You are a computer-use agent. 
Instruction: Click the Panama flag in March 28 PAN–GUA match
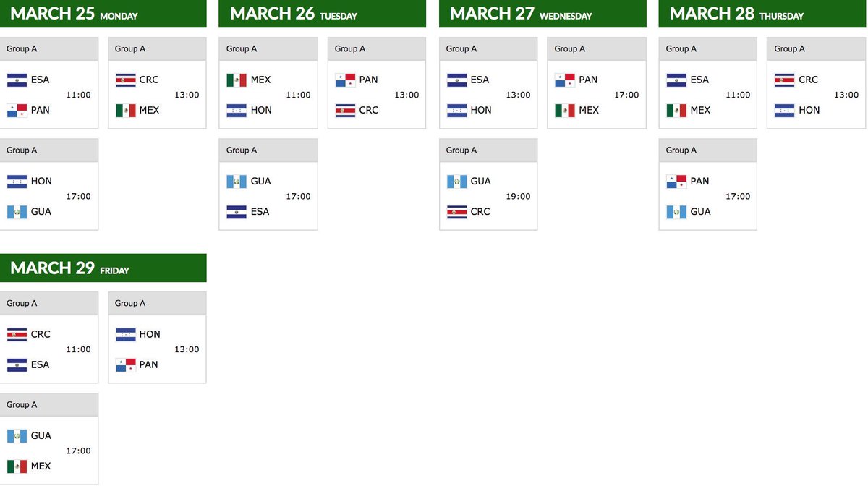pyautogui.click(x=676, y=181)
